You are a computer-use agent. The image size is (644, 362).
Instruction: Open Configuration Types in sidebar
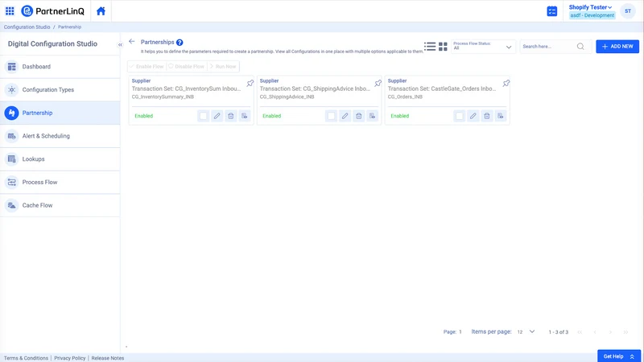coord(60,89)
